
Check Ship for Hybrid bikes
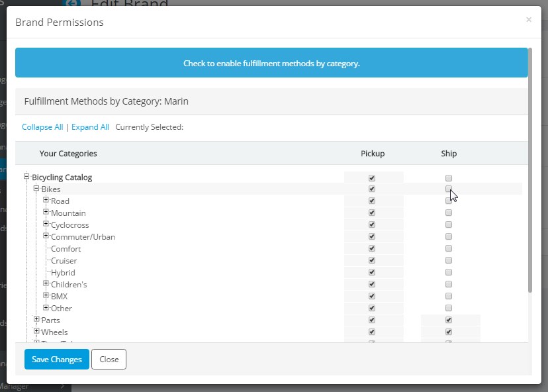click(449, 272)
